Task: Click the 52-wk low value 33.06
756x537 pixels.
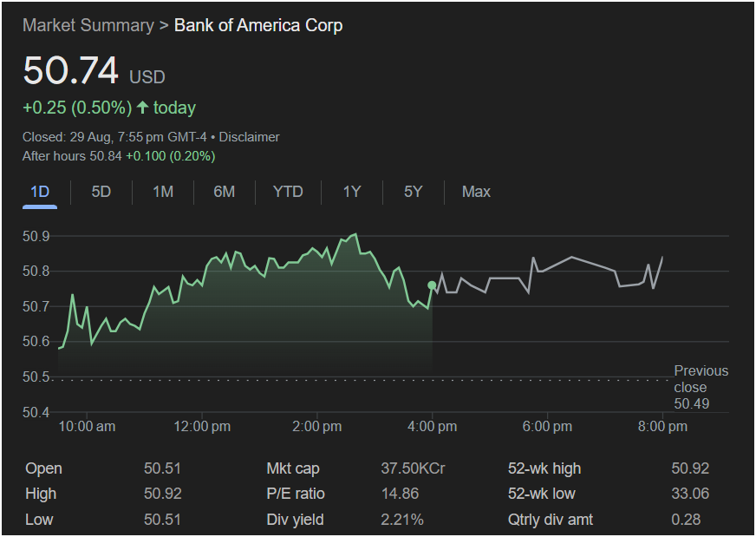Action: pos(690,494)
